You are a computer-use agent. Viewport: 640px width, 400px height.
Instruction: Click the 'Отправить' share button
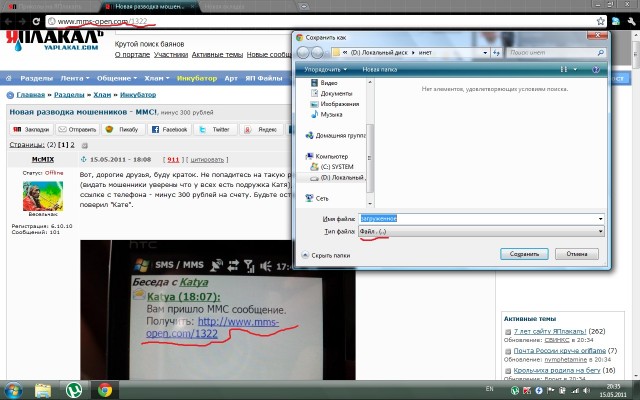click(x=78, y=129)
